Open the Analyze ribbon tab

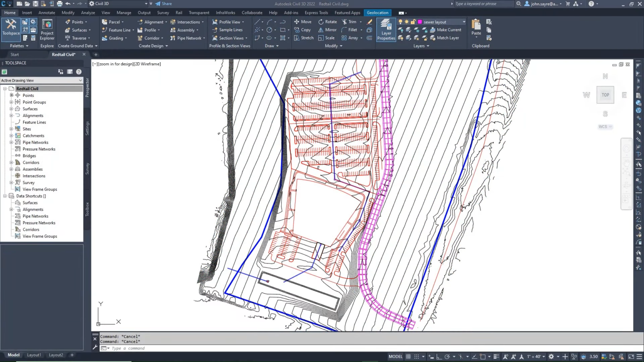[88, 13]
